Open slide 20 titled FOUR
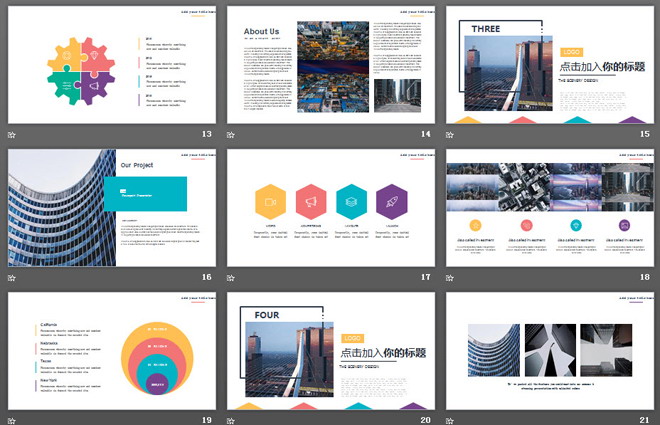 (x=331, y=351)
